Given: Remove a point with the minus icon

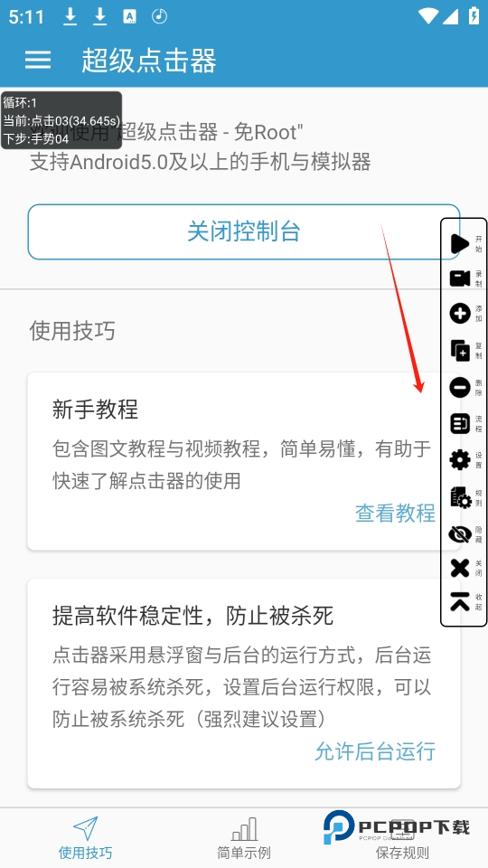Looking at the screenshot, I should click(460, 387).
